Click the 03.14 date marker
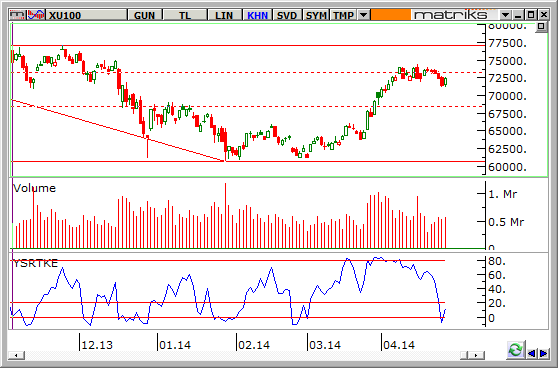The width and height of the screenshot is (558, 368). [325, 345]
